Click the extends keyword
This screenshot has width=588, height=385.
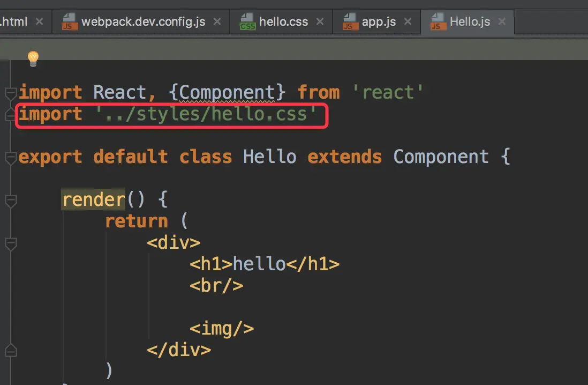tap(345, 157)
